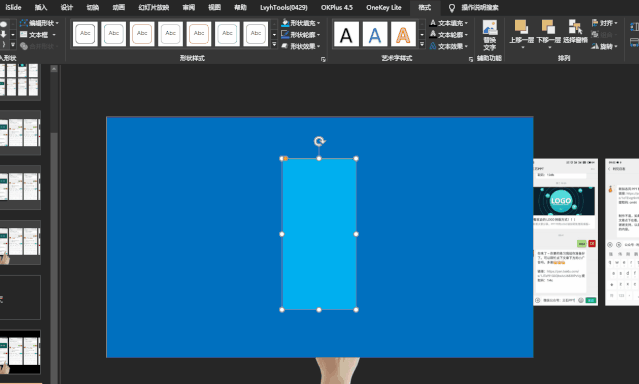Expand the shape styles gallery

click(274, 44)
